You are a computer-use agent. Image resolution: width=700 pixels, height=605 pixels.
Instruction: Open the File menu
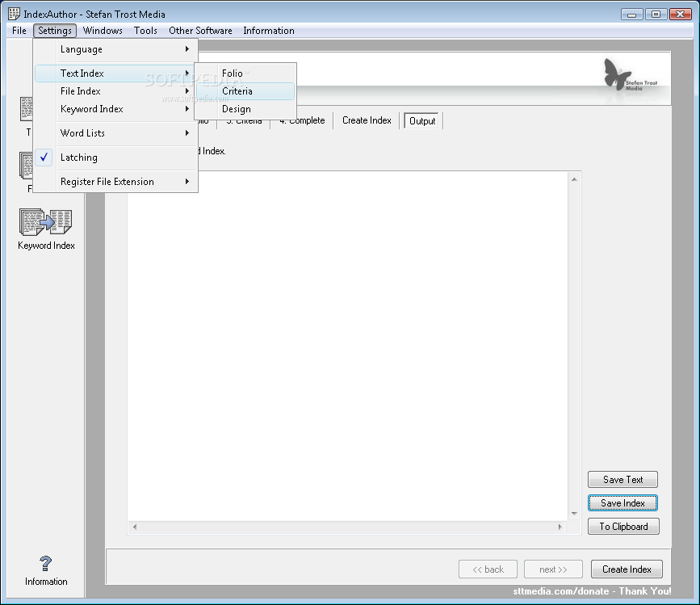pos(19,31)
